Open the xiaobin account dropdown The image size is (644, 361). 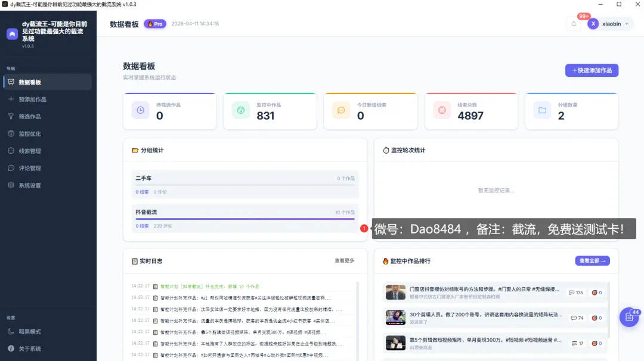coord(609,23)
